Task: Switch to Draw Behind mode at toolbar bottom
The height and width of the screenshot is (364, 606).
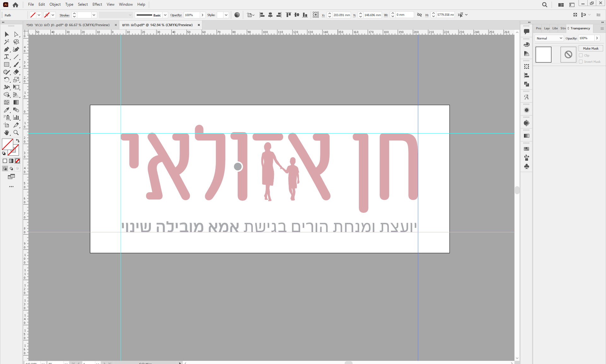Action: (12, 168)
